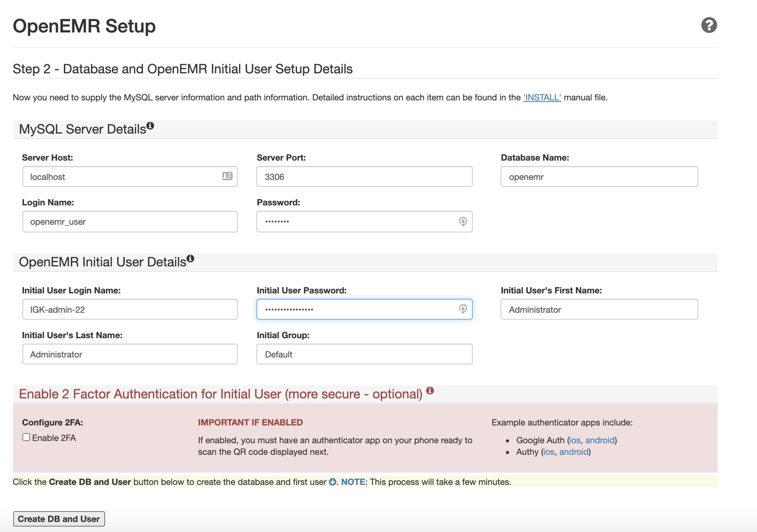The height and width of the screenshot is (532, 757).
Task: Focus the Server Port field
Action: pos(364,177)
